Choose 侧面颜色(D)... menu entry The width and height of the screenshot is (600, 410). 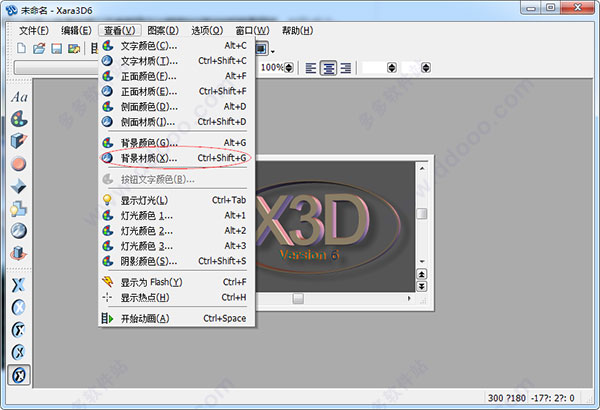point(176,106)
